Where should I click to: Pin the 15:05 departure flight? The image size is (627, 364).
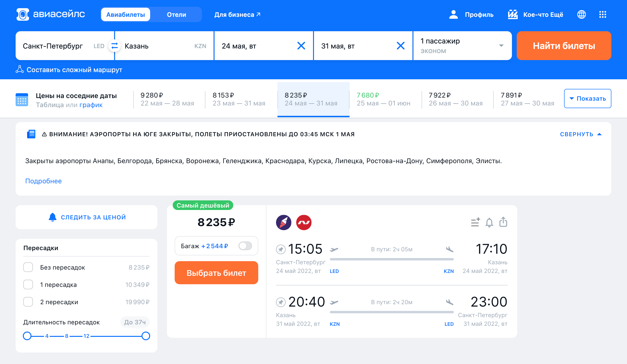click(x=281, y=249)
